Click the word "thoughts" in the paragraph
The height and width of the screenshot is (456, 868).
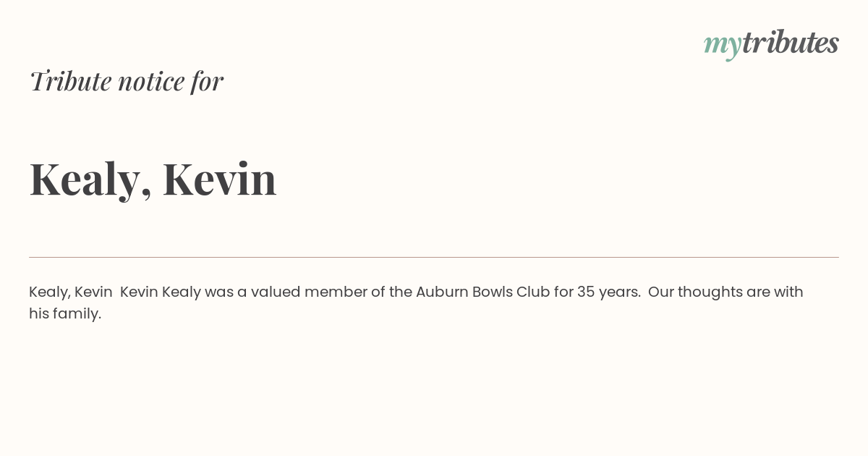tap(710, 292)
